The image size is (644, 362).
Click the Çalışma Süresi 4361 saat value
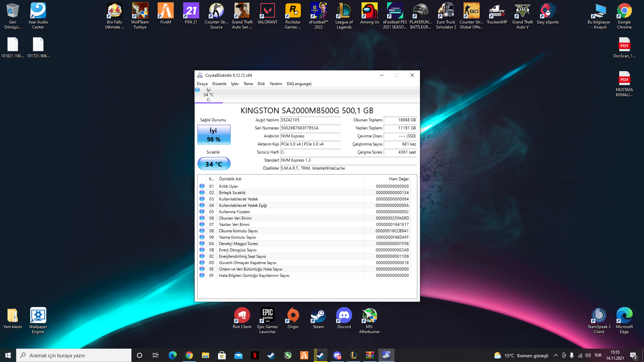click(x=400, y=152)
